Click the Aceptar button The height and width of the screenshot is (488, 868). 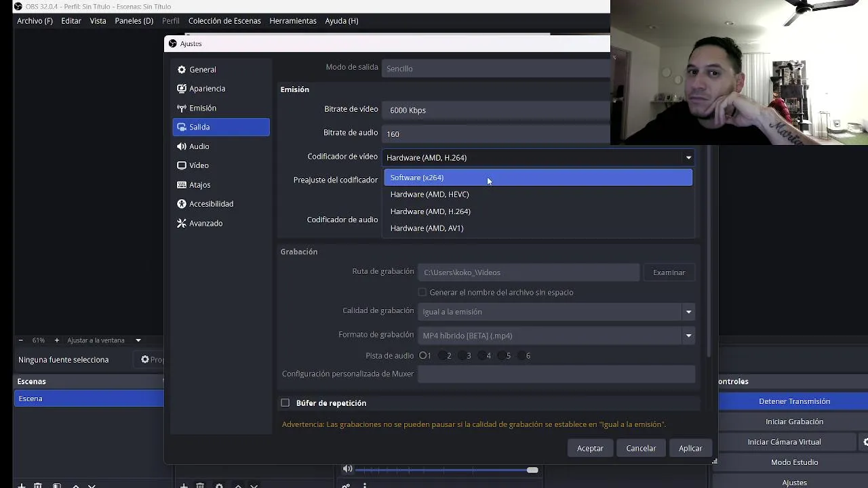pyautogui.click(x=590, y=448)
